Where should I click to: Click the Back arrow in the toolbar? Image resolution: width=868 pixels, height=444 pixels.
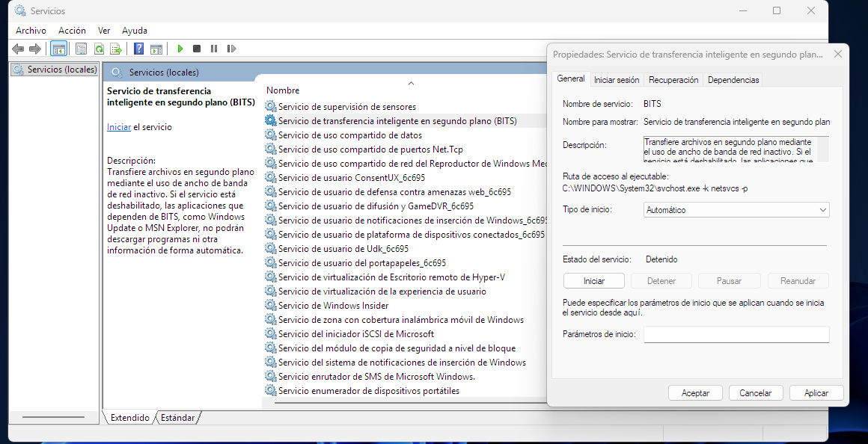tap(18, 49)
